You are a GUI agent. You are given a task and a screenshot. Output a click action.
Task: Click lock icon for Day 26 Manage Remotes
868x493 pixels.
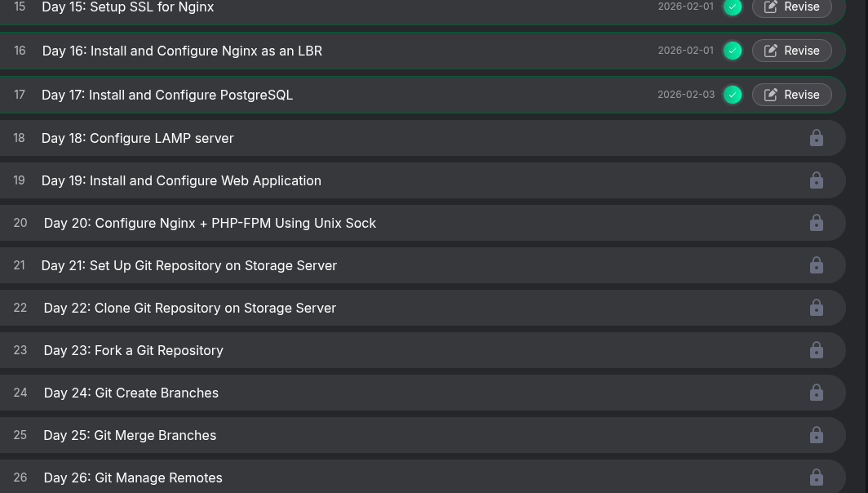point(816,477)
